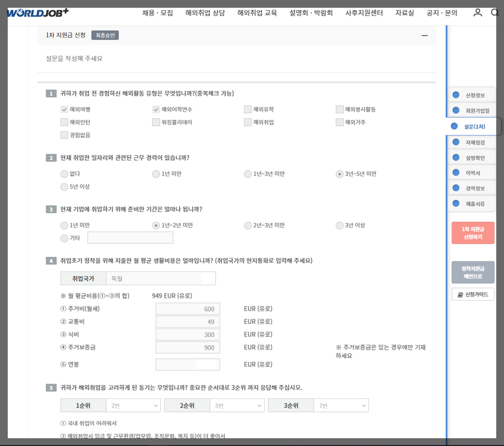Open the 2순위 dropdown
This screenshot has width=504, height=446.
pos(237,406)
